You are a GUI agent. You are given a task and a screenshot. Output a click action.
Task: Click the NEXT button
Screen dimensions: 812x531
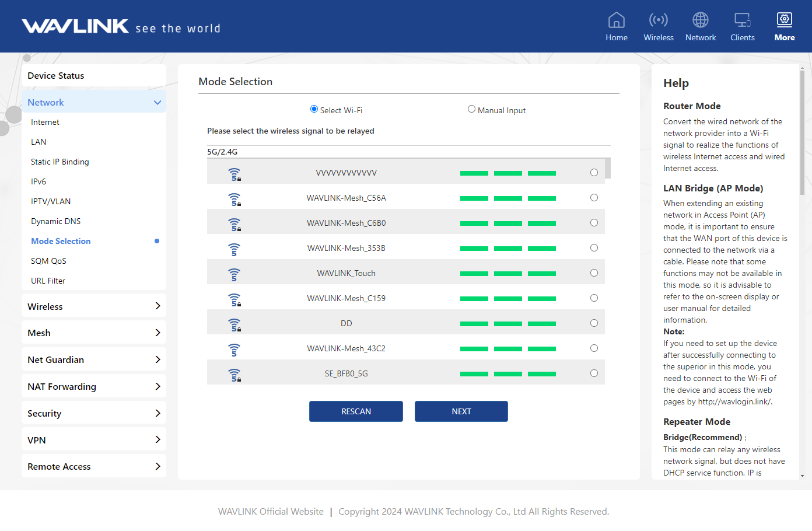pyautogui.click(x=461, y=411)
